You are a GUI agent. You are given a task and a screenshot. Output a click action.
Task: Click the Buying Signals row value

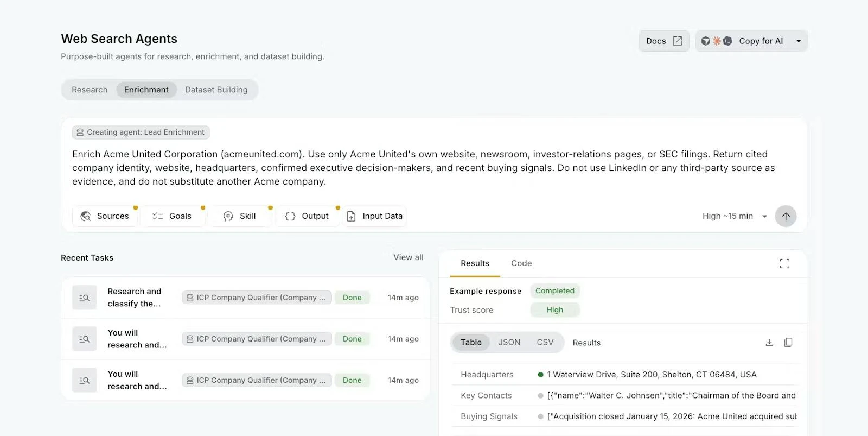(x=672, y=416)
